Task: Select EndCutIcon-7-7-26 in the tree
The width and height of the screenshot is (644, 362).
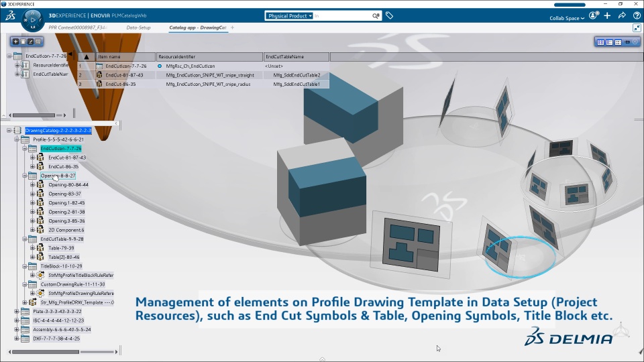Action: 61,148
